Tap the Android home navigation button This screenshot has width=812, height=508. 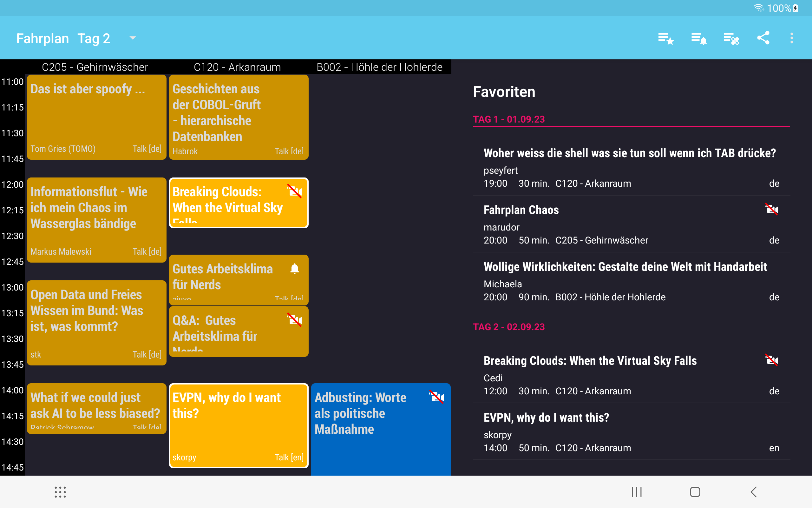(x=695, y=492)
